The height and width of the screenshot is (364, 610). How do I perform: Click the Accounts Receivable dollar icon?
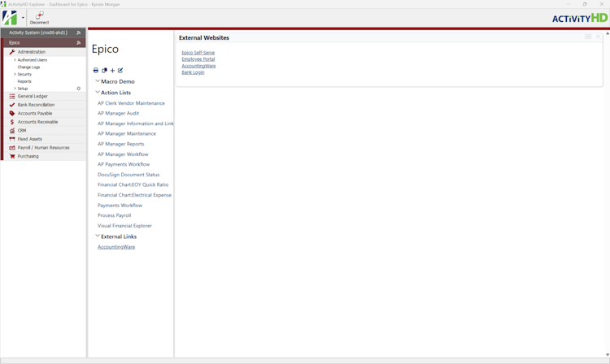coord(12,122)
